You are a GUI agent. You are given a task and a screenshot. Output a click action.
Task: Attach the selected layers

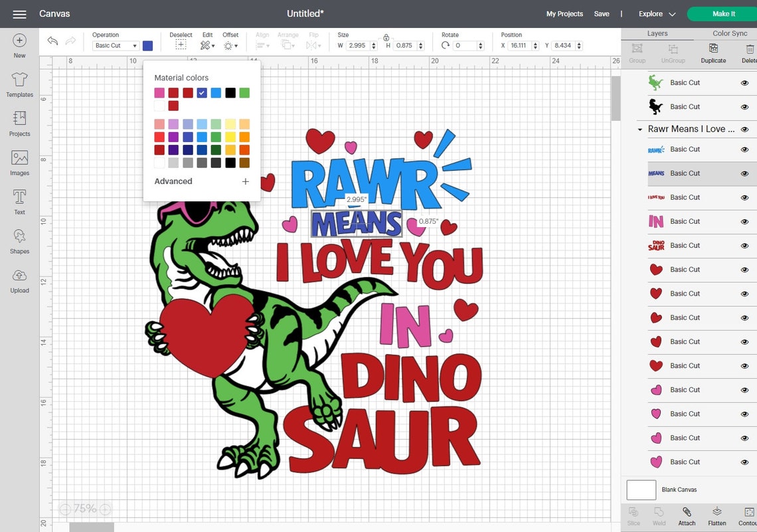click(x=687, y=515)
